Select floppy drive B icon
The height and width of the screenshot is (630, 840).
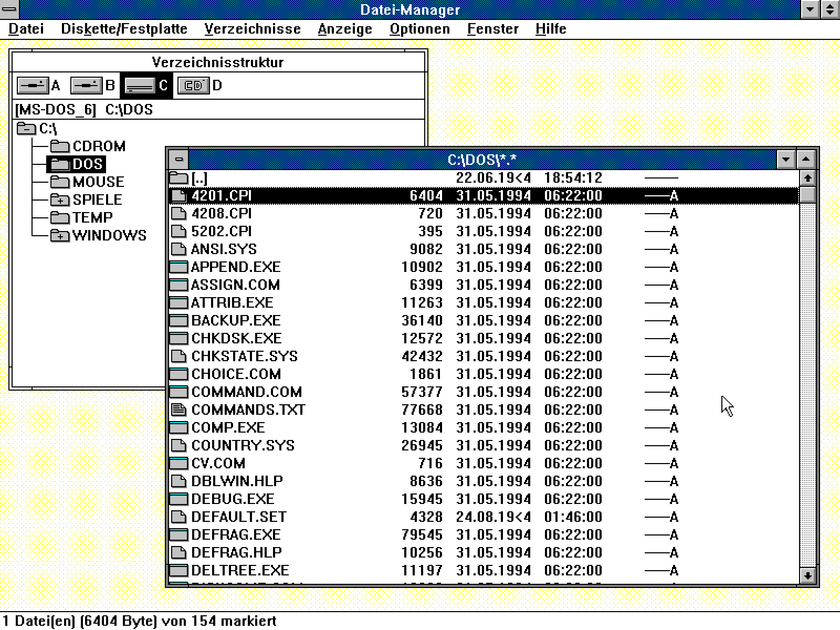pos(86,85)
